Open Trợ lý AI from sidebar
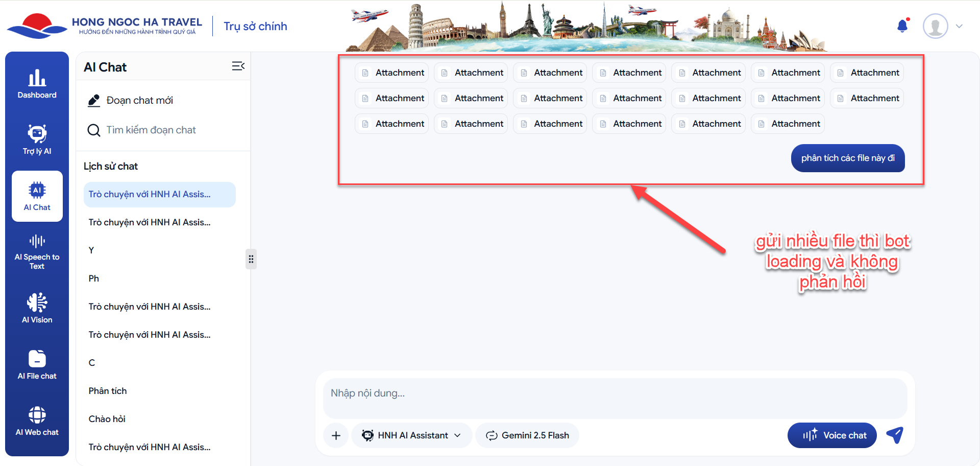Image resolution: width=980 pixels, height=466 pixels. click(x=37, y=140)
